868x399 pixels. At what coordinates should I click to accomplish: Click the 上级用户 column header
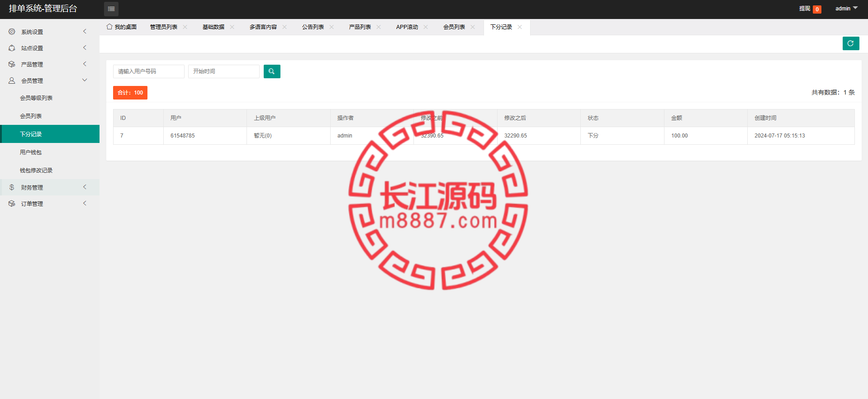tap(289, 118)
